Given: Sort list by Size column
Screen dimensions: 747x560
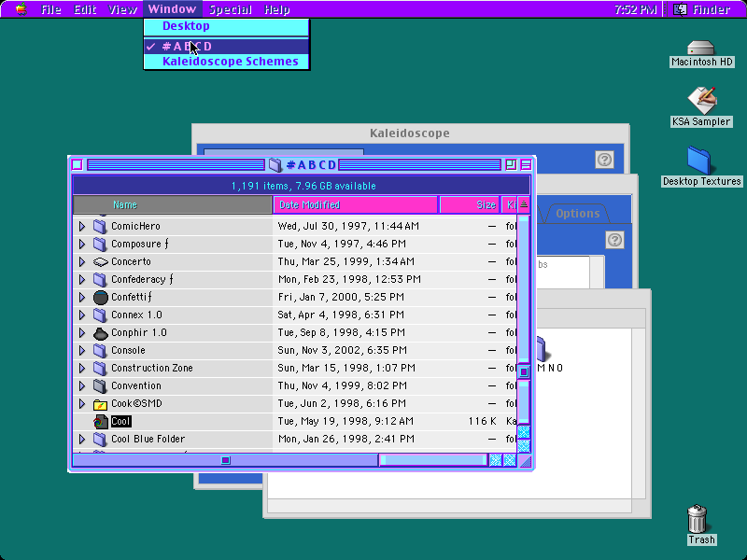Looking at the screenshot, I should (470, 204).
